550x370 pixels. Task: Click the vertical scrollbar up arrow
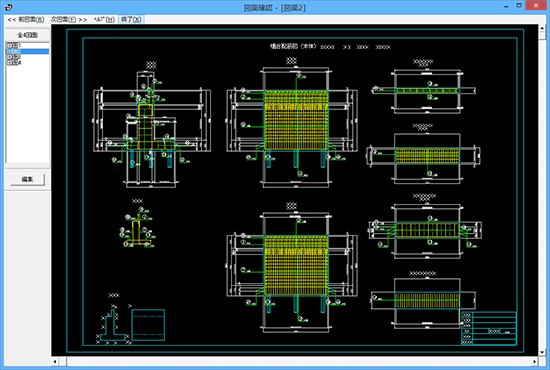coord(542,28)
